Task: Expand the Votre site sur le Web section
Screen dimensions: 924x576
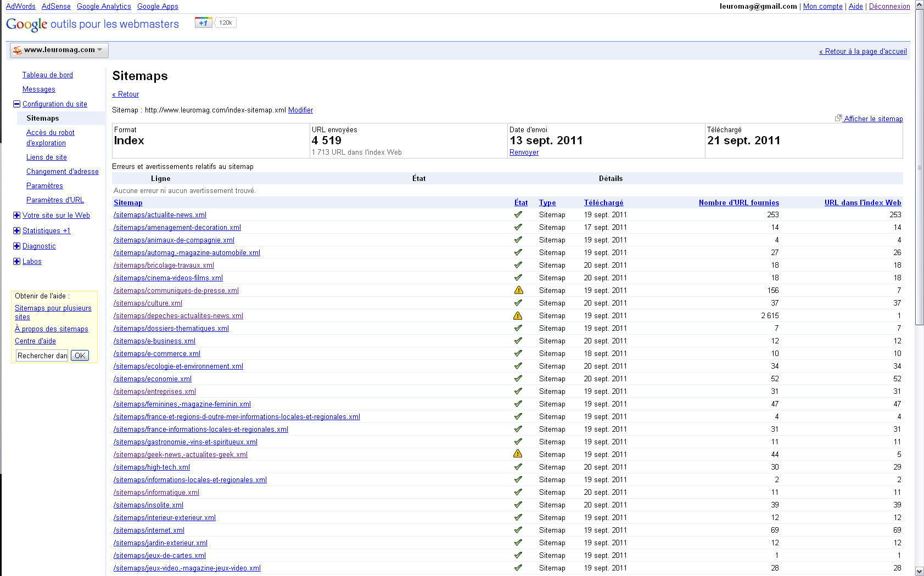Action: pos(16,215)
